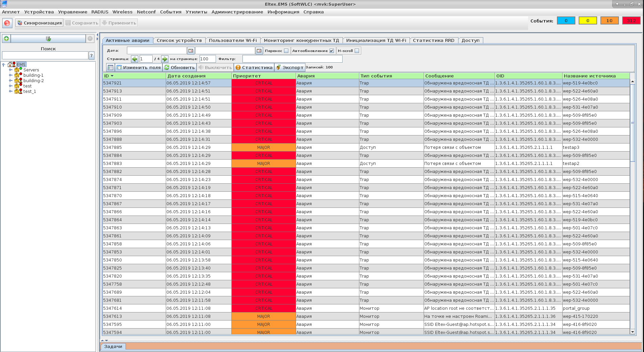Open the Администрирование menu

pyautogui.click(x=237, y=12)
